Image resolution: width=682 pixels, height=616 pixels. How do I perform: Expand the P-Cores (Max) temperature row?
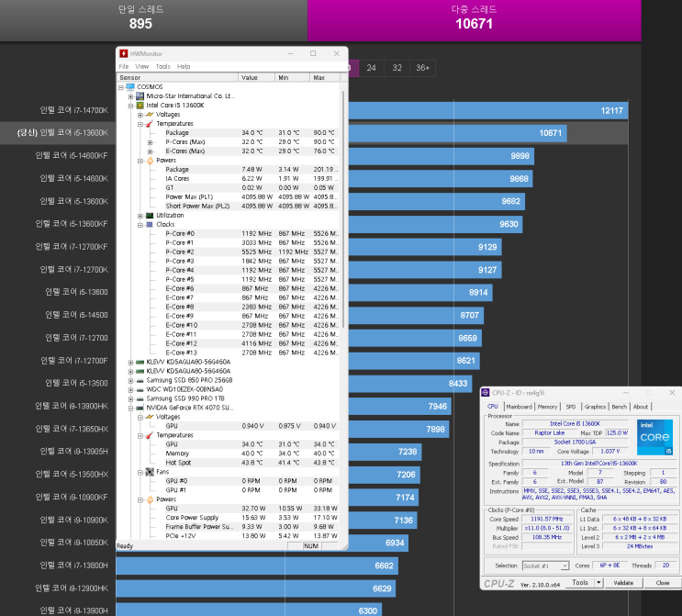[150, 142]
